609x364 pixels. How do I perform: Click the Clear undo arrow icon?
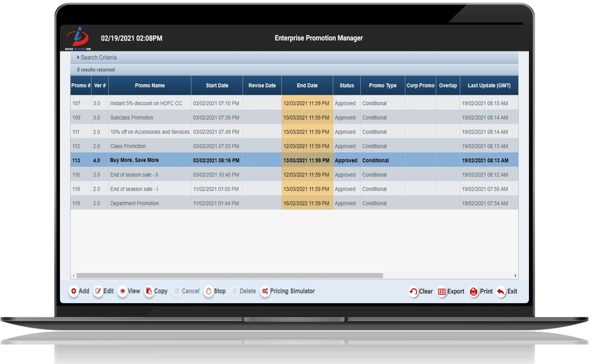(413, 292)
